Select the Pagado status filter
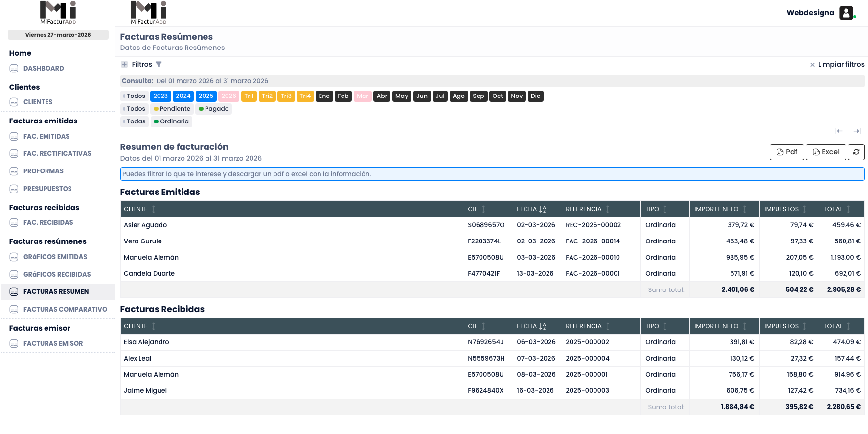868x434 pixels. 213,109
